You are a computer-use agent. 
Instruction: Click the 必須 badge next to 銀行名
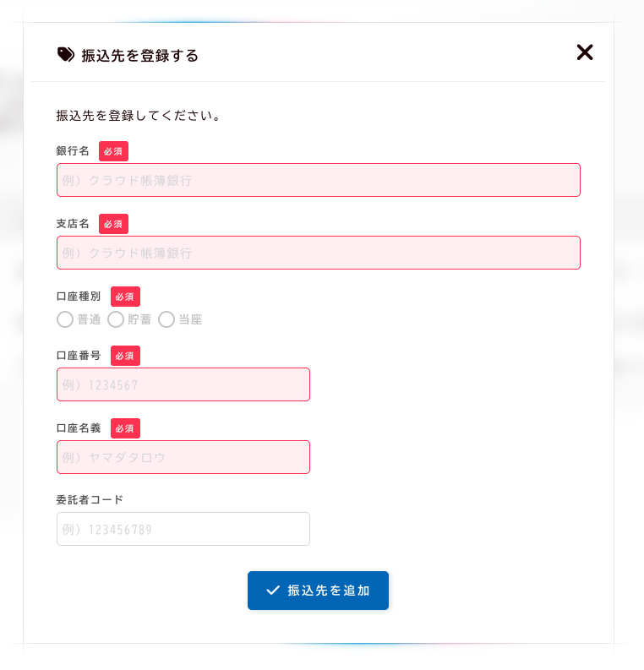click(x=113, y=151)
